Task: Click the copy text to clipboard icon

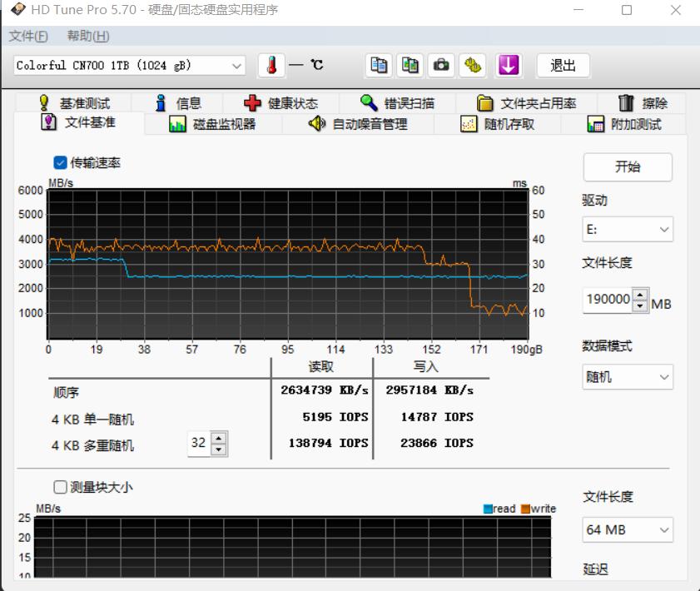Action: point(380,65)
